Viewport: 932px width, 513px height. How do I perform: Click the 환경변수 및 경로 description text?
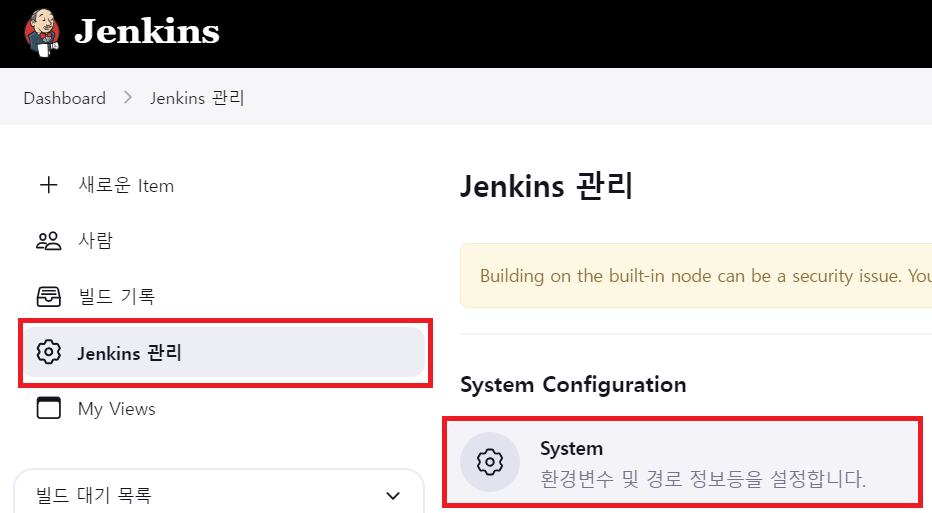703,479
